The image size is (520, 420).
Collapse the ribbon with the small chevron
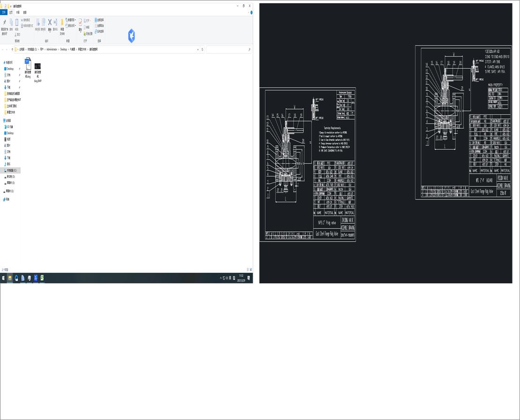[248, 13]
